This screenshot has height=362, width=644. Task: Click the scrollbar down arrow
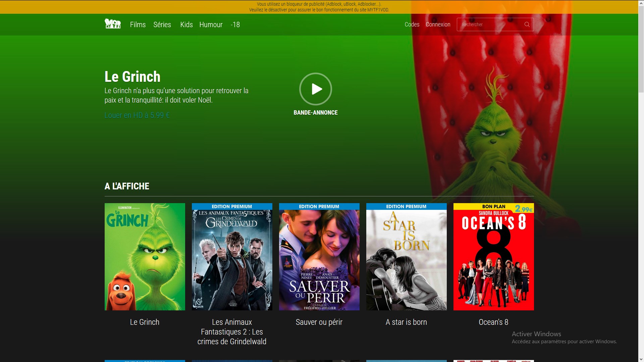[641, 359]
